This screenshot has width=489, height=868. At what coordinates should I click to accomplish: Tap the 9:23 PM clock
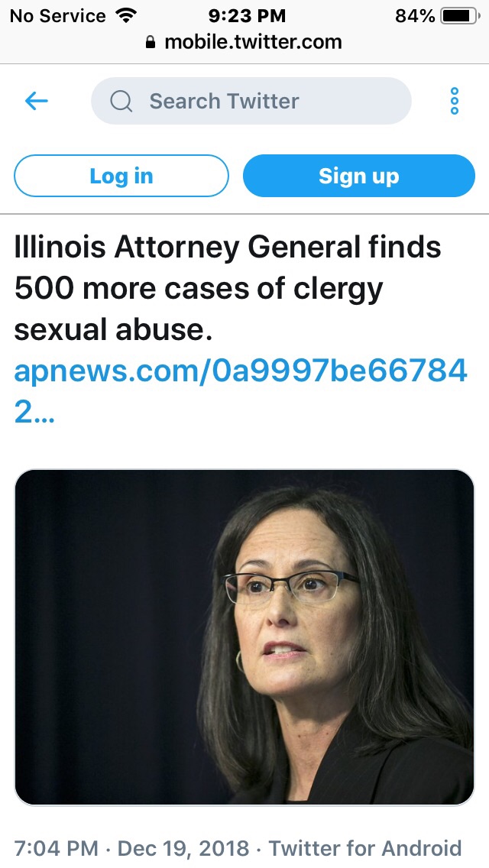[247, 15]
